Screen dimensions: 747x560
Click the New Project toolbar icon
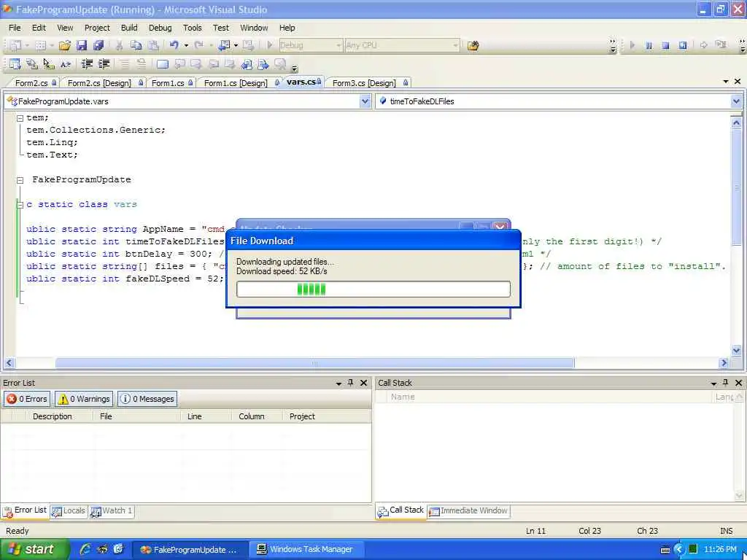coord(16,45)
